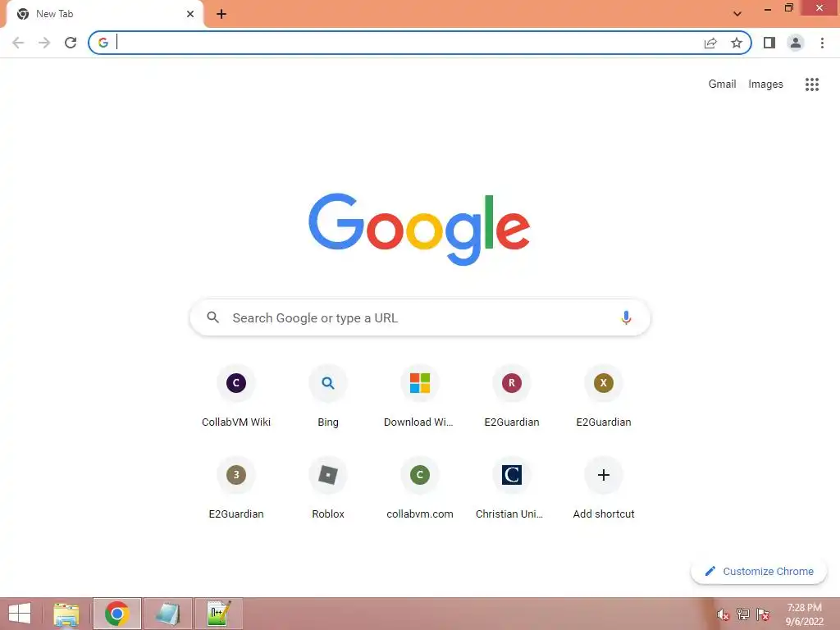Viewport: 840px width, 630px height.
Task: Click the Gmail link
Action: point(722,84)
